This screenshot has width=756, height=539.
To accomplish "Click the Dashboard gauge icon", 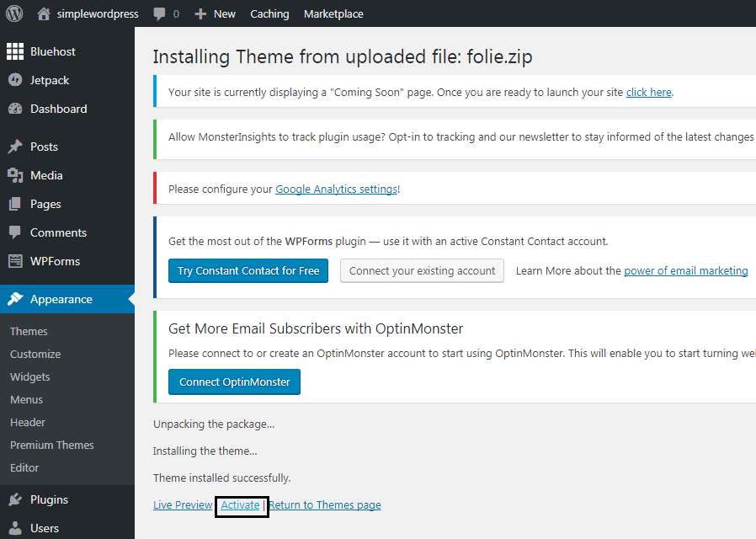I will [15, 109].
